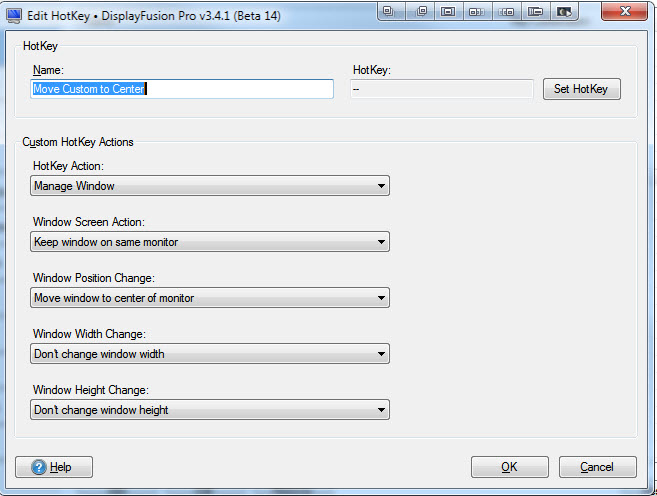Open the Window Height Change dropdown
This screenshot has height=496, width=657.
(210, 410)
